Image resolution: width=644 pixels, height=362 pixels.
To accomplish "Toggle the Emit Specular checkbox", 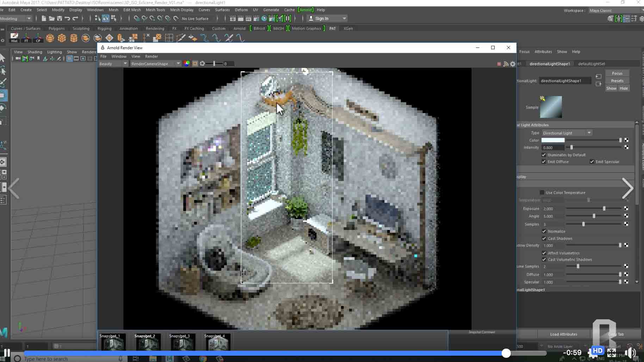I will click(x=592, y=162).
